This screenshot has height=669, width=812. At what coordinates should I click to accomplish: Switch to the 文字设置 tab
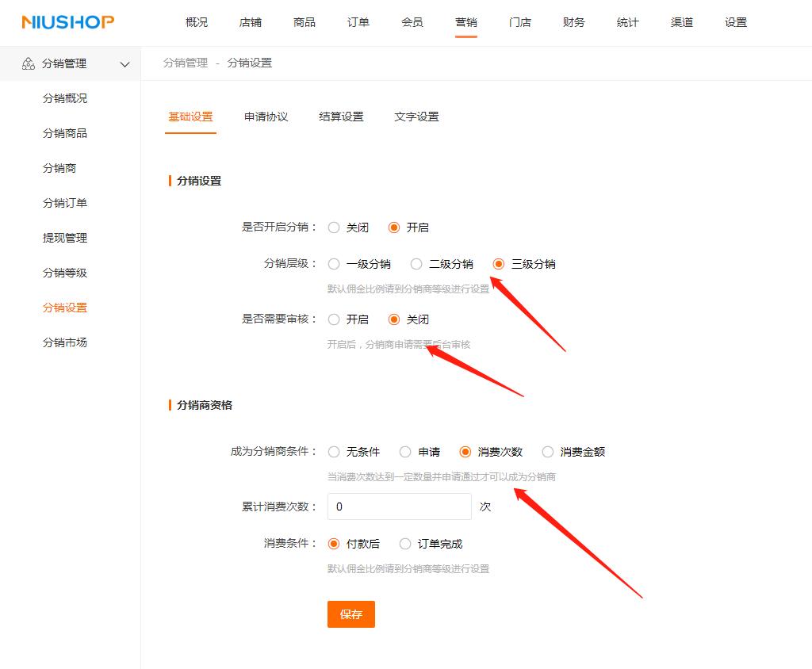(416, 116)
